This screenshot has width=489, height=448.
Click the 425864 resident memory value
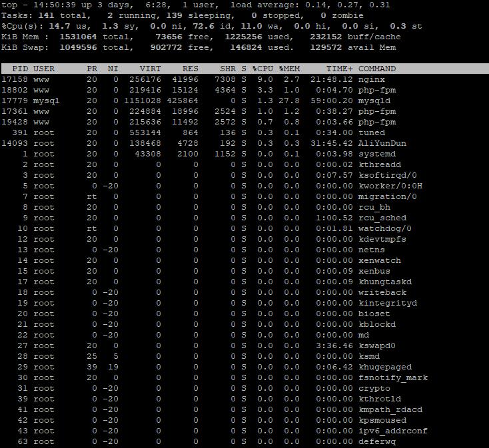click(x=183, y=101)
